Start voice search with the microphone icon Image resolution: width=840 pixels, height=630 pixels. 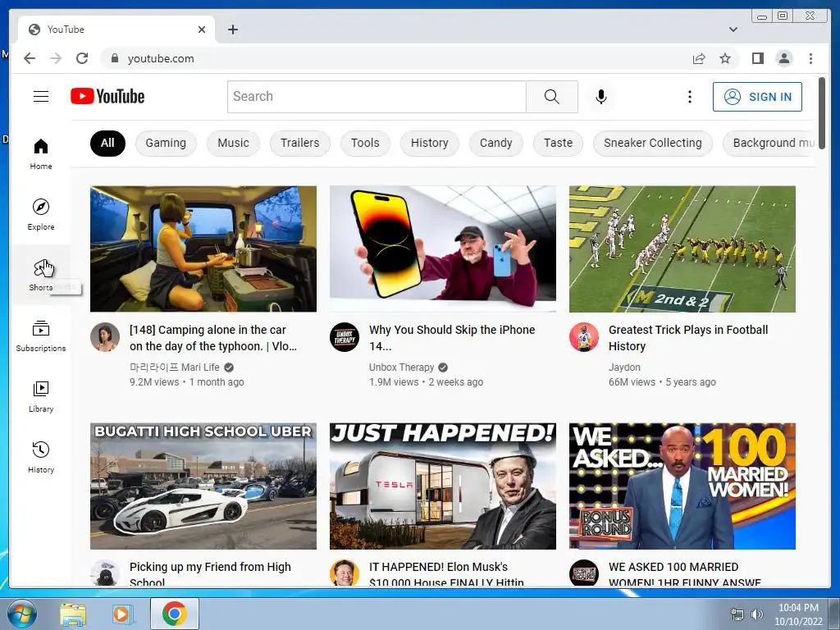click(601, 97)
